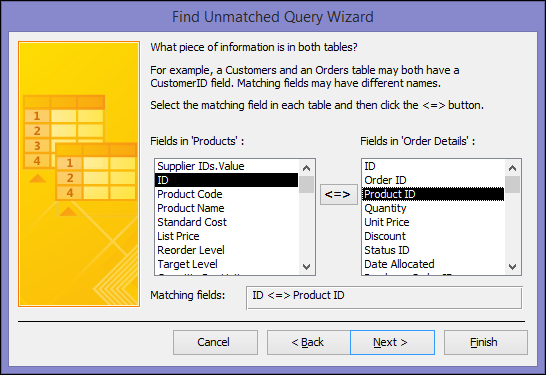Select ID at top of Order Details list
Image resolution: width=546 pixels, height=375 pixels.
(433, 166)
